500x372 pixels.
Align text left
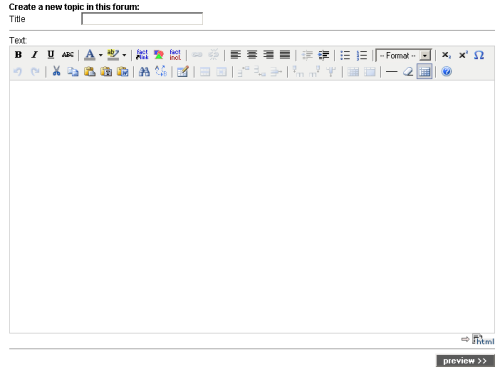click(236, 55)
